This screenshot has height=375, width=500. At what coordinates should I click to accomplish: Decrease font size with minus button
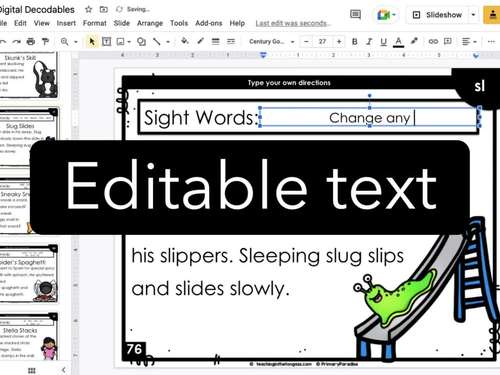(x=306, y=42)
